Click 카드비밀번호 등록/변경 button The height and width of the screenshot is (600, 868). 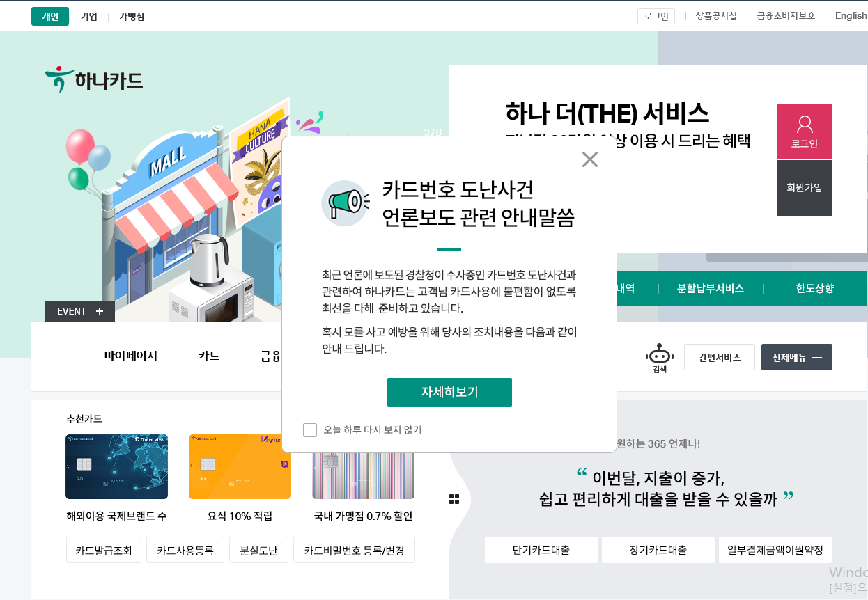click(x=354, y=550)
